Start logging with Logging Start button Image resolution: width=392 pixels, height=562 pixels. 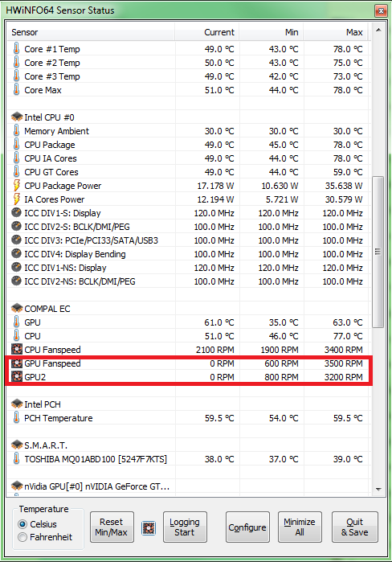[185, 527]
